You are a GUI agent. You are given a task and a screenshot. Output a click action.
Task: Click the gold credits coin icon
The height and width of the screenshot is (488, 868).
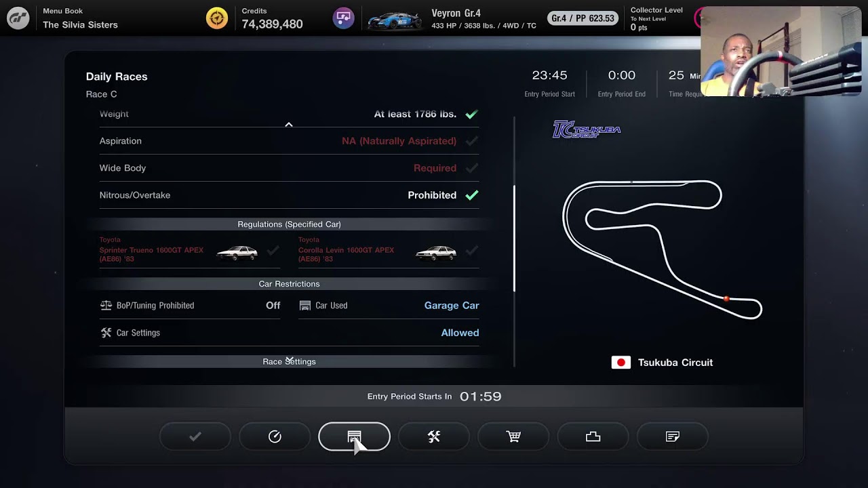pos(217,18)
